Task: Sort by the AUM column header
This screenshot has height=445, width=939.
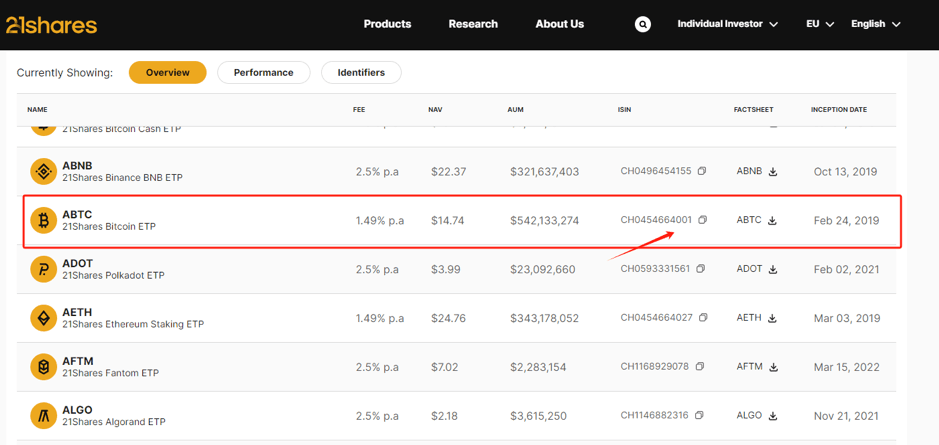Action: [x=515, y=109]
